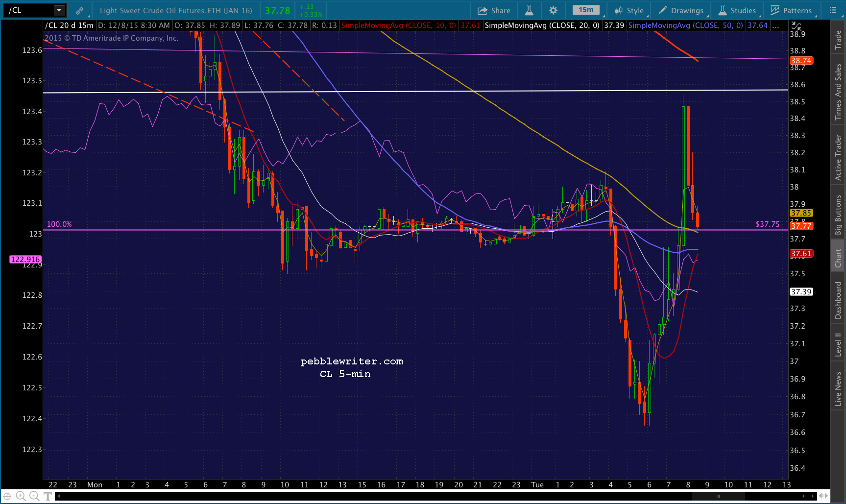
Task: Click the list menu icon at top right
Action: tap(833, 10)
